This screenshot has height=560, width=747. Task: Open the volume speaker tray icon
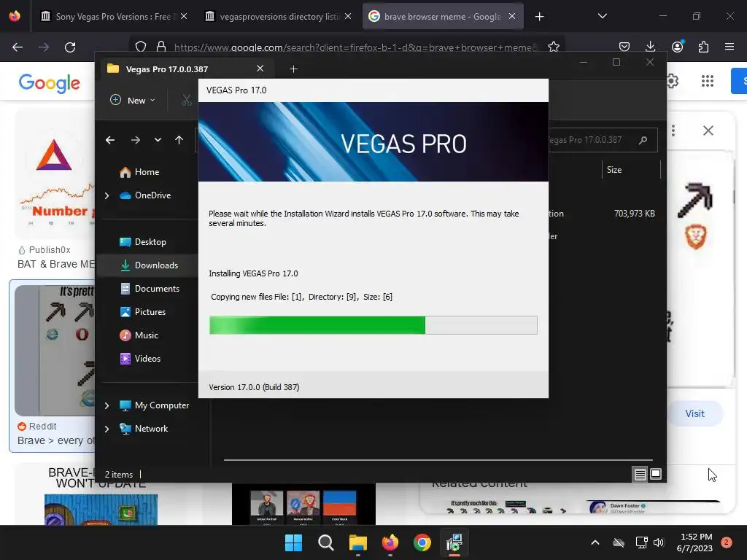pos(659,542)
